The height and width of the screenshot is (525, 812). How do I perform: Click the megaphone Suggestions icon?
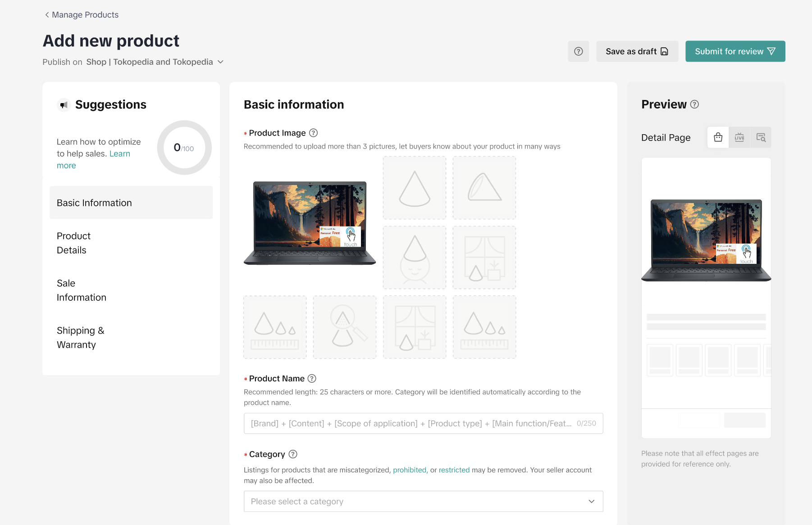64,105
